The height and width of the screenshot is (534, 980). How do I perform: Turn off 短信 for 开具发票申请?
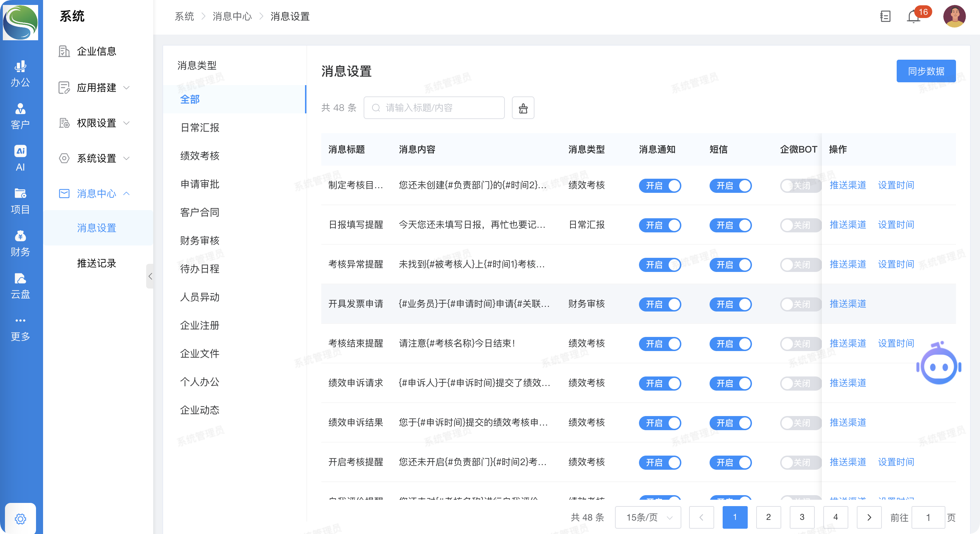tap(730, 304)
